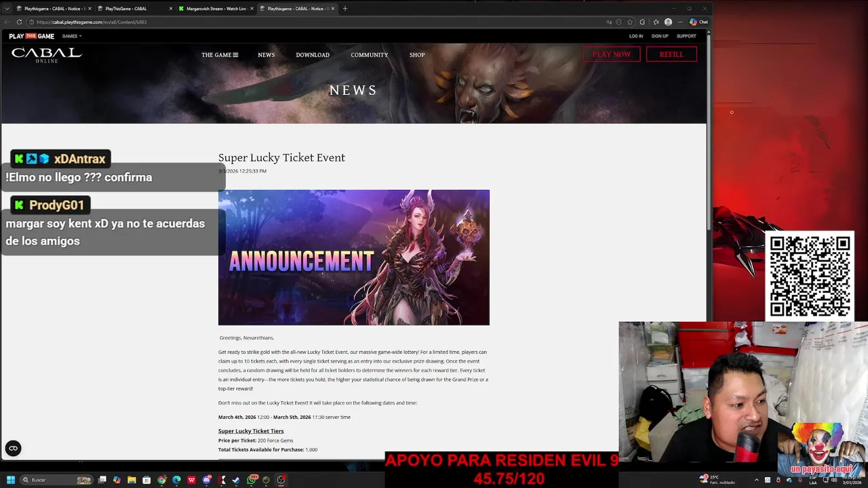This screenshot has height=488, width=868.
Task: Click the Super Lucky Ticket Tiers heading
Action: pos(251,431)
